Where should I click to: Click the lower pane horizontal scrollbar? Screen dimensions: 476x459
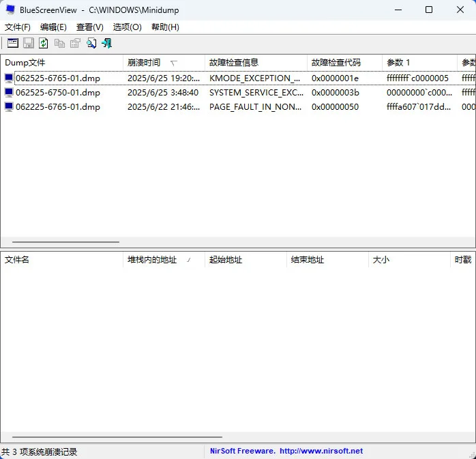click(117, 437)
